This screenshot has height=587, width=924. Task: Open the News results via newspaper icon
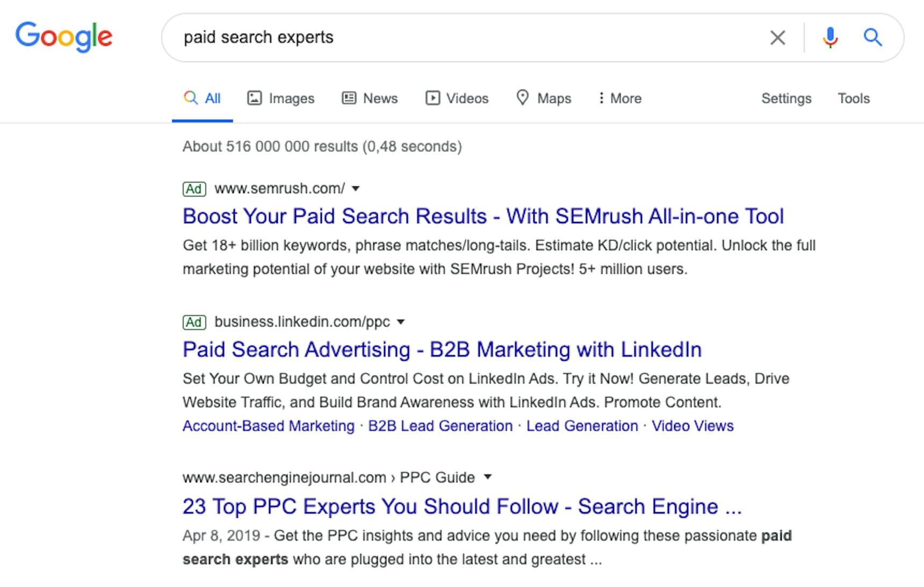pos(349,98)
